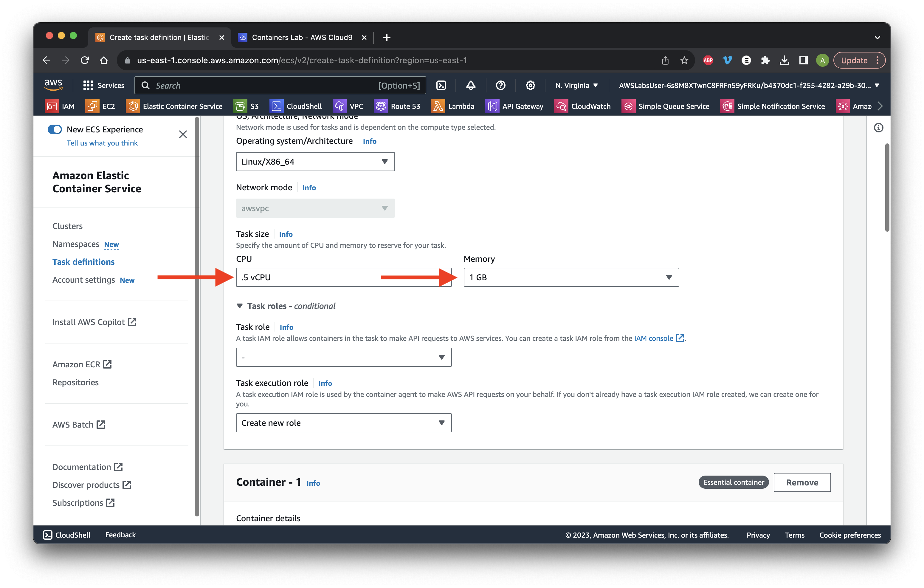The image size is (924, 588).
Task: Open S3 from the favorites bar
Action: click(246, 106)
